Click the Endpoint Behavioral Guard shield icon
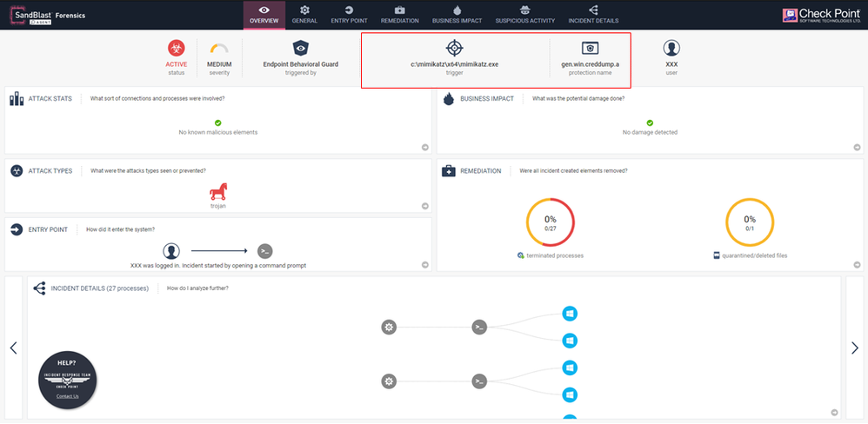Viewport: 868px width, 424px height. click(300, 48)
